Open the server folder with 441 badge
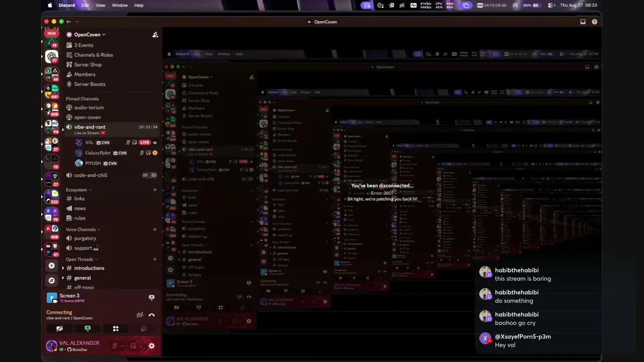 [51, 92]
